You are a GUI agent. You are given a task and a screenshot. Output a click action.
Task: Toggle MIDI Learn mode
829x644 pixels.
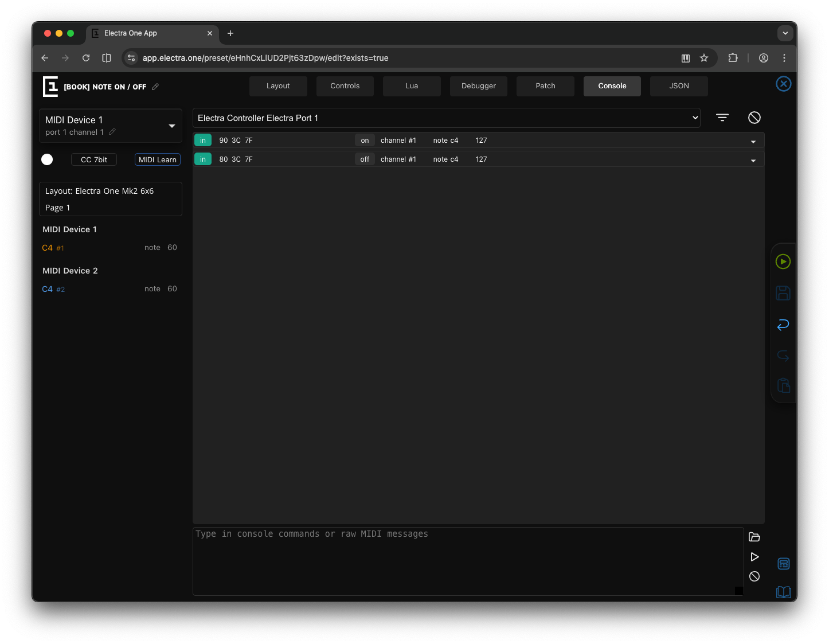[158, 159]
